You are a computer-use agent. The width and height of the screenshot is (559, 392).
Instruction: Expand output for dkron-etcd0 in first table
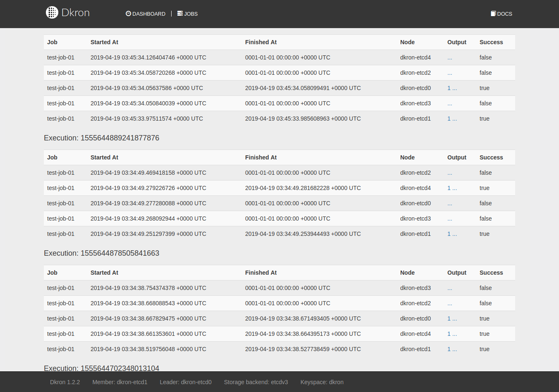tap(452, 88)
